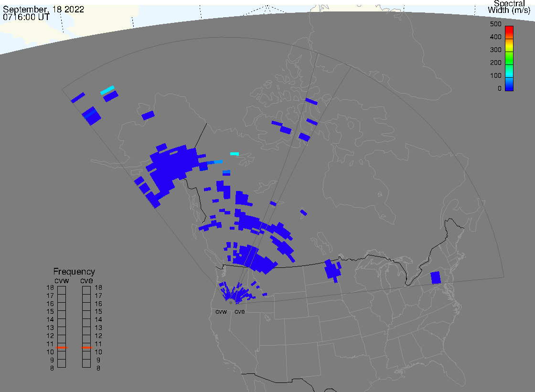Click the cyan scatter strip in far northwest fan

click(107, 90)
